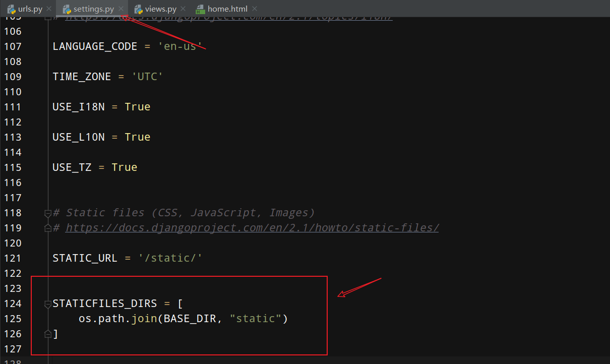
Task: Click True value on the USE_L10N line
Action: click(138, 137)
